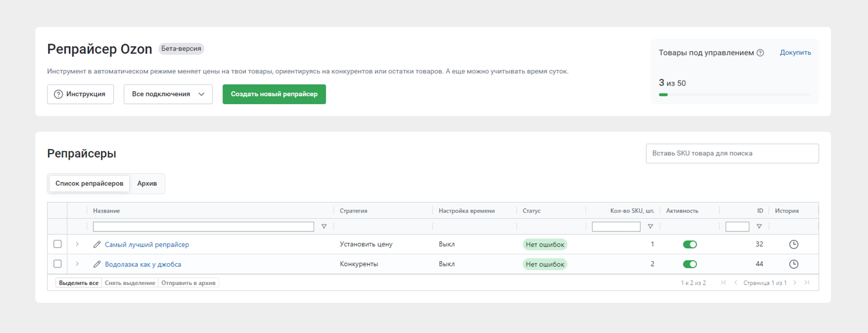Click Отправить в архив button
Viewport: 868px width, 333px height.
188,283
